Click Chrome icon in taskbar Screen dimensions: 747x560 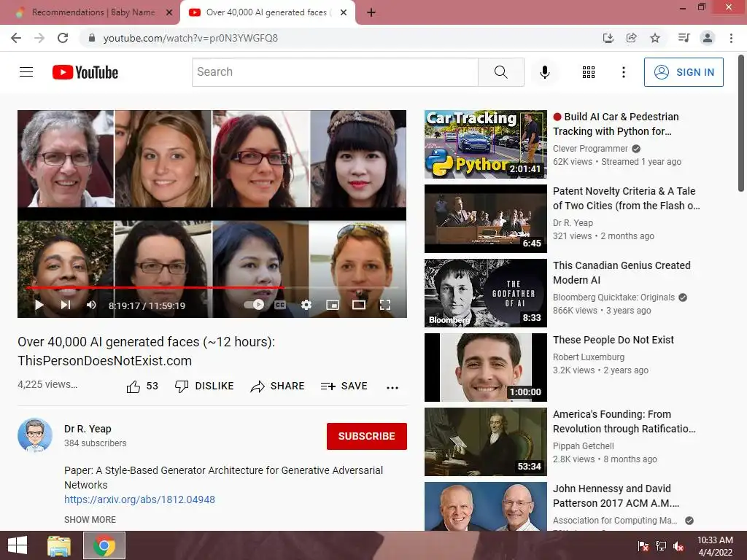click(104, 545)
